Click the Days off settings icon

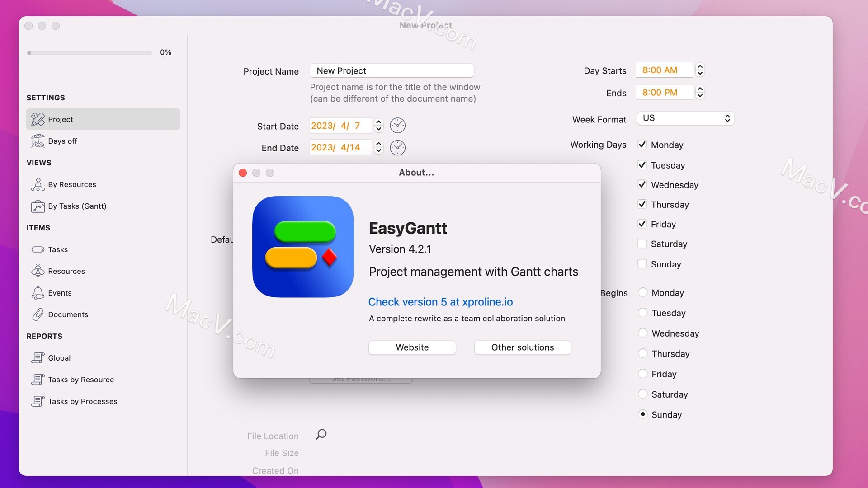coord(37,141)
